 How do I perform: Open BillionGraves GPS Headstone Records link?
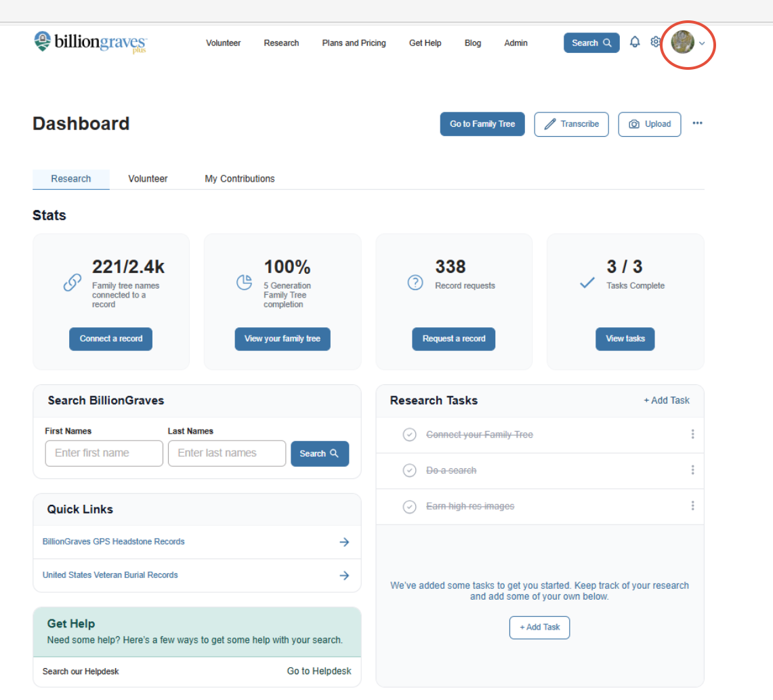pos(113,541)
